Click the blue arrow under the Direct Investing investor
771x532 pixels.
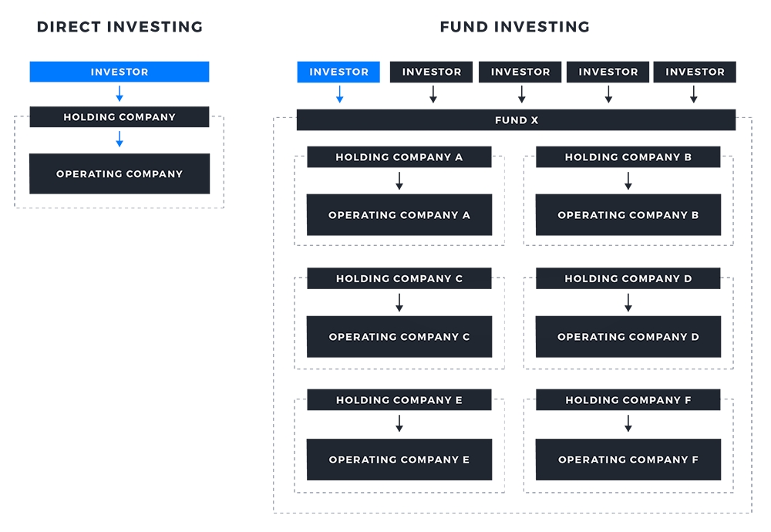point(120,94)
